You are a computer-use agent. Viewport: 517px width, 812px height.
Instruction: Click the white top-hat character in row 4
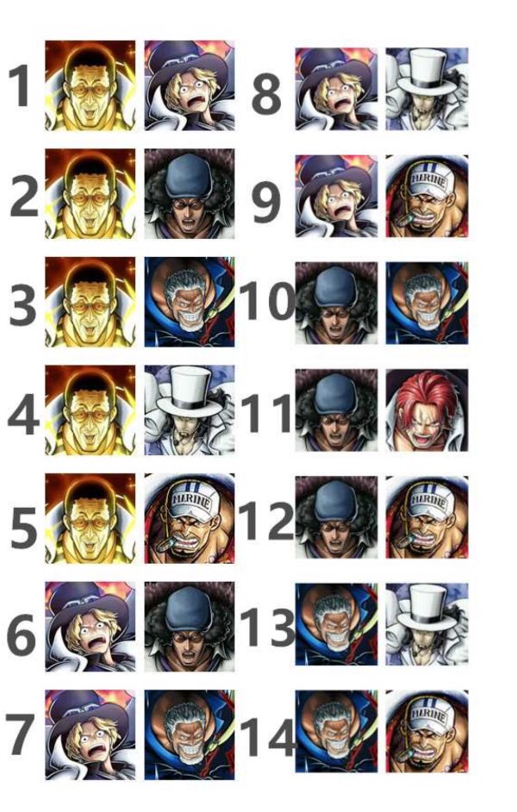pos(190,410)
